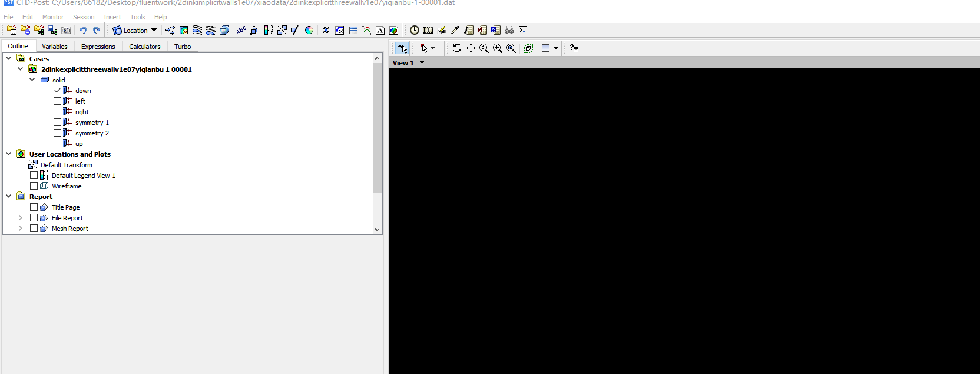980x374 pixels.
Task: Switch to the Turbo tab
Action: [183, 47]
